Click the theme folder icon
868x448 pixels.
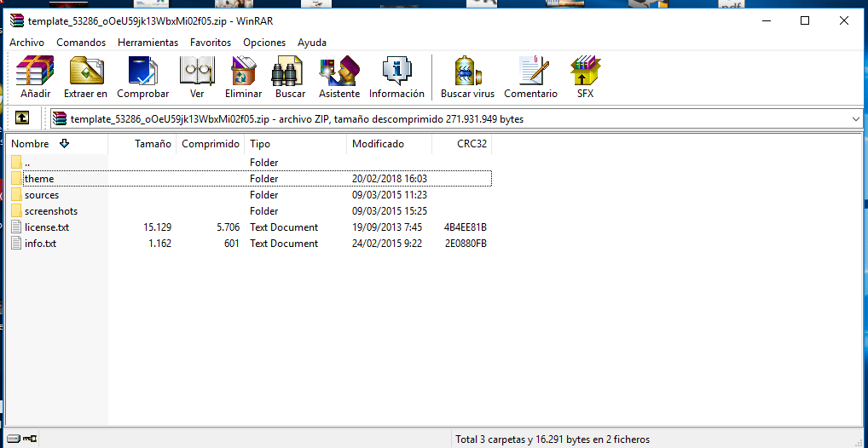16,179
